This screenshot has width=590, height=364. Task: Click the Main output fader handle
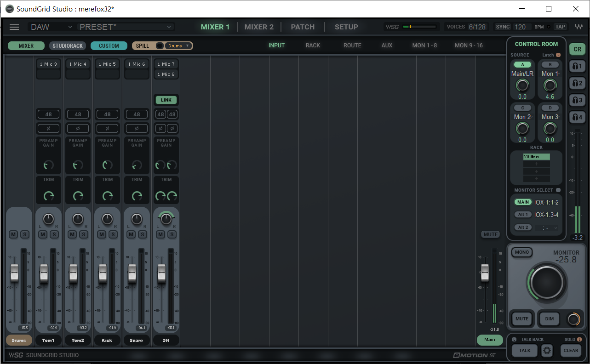coord(485,272)
